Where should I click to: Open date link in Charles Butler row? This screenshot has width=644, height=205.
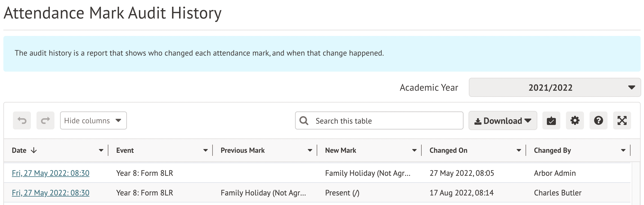[x=51, y=193]
